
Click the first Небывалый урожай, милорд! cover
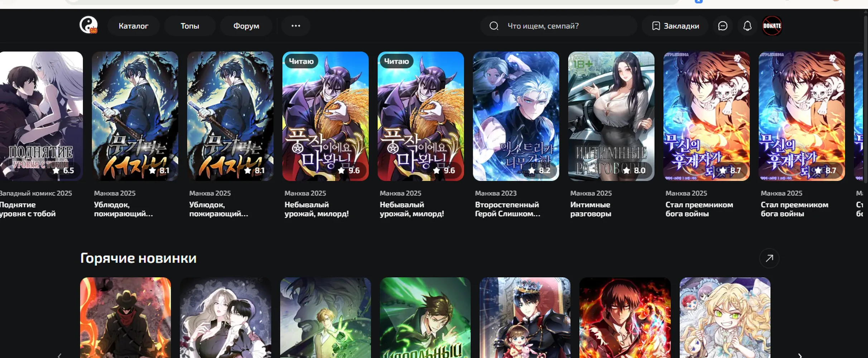click(325, 116)
